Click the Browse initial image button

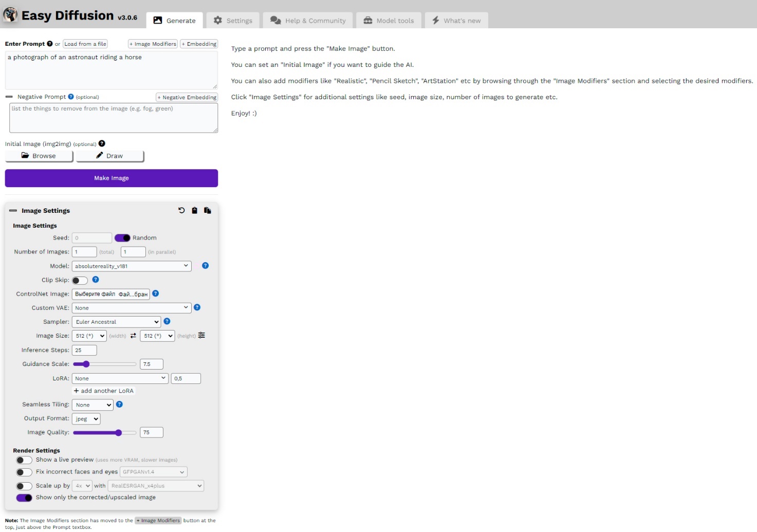(x=39, y=156)
